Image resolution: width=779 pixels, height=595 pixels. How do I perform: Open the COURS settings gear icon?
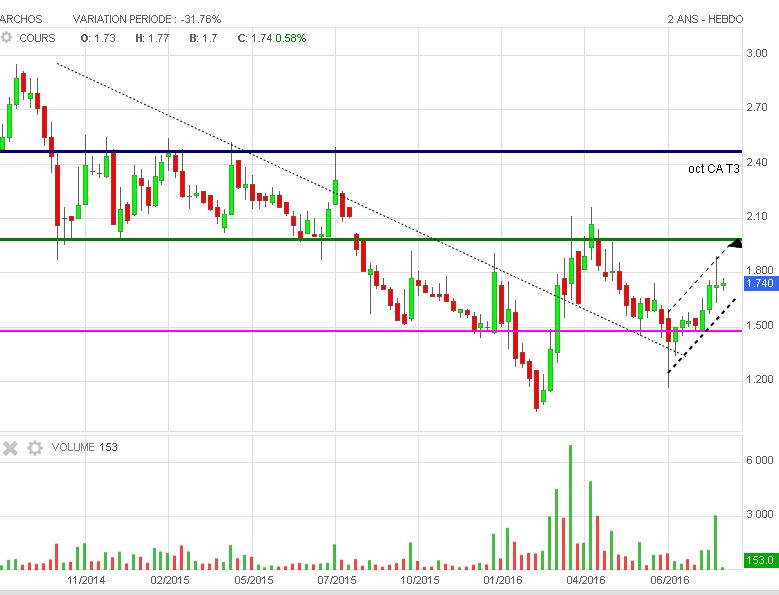pos(6,38)
